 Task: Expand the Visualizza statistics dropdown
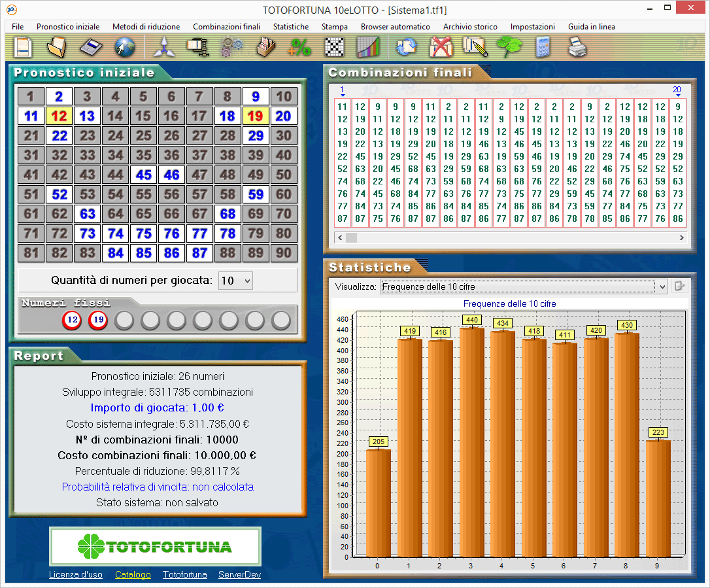pos(662,286)
